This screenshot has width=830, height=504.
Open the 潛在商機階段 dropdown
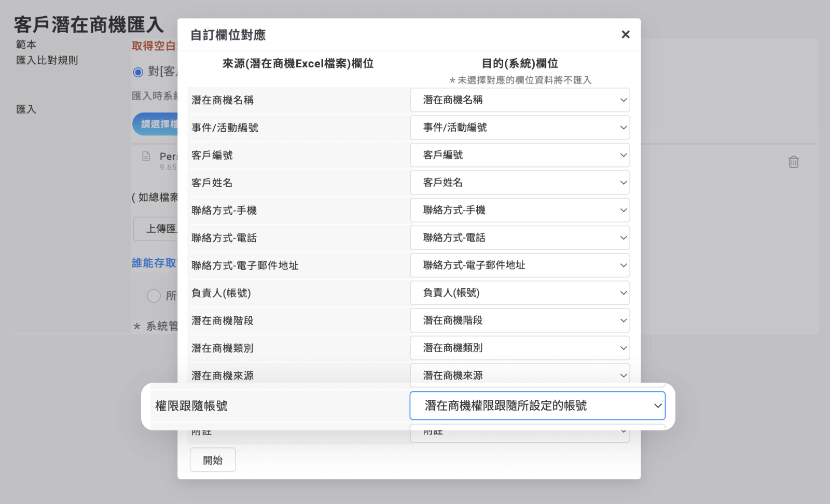pos(520,320)
